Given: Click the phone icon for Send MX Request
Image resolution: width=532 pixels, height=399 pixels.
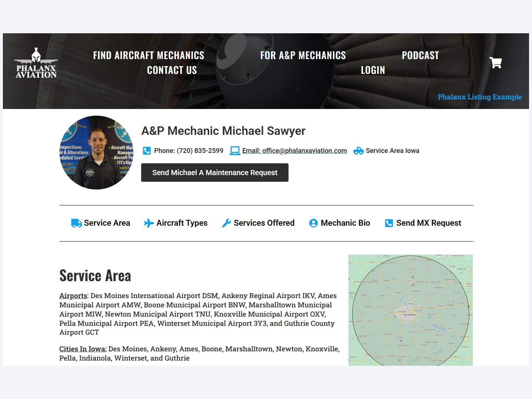Looking at the screenshot, I should coord(389,223).
